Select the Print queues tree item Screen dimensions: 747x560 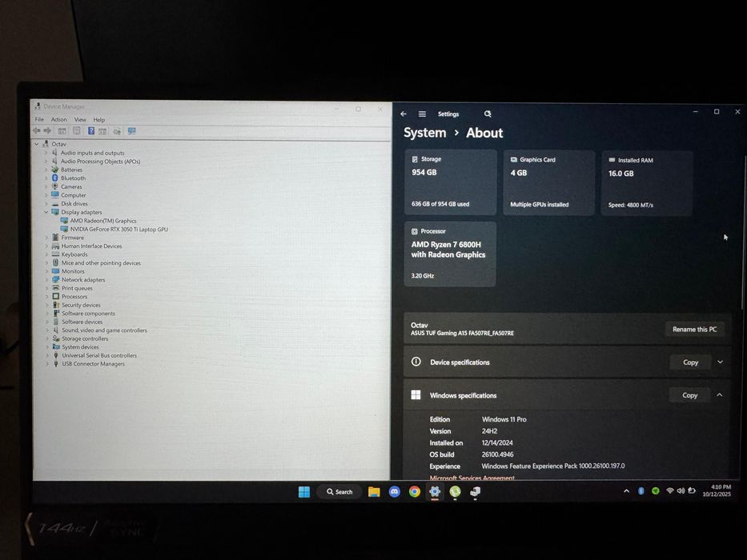[77, 288]
